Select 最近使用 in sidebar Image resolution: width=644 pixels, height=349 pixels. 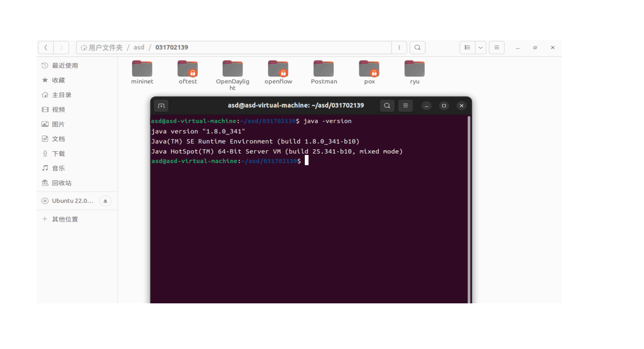pyautogui.click(x=77, y=66)
